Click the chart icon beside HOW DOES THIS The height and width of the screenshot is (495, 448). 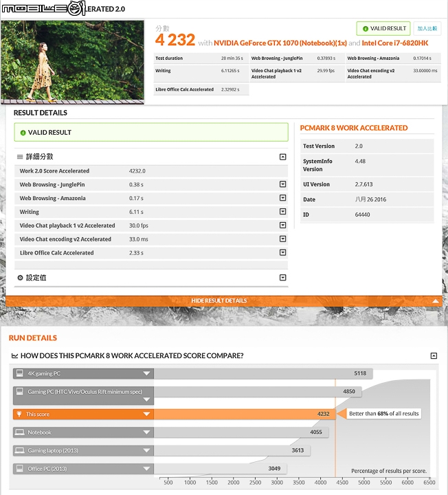click(14, 356)
